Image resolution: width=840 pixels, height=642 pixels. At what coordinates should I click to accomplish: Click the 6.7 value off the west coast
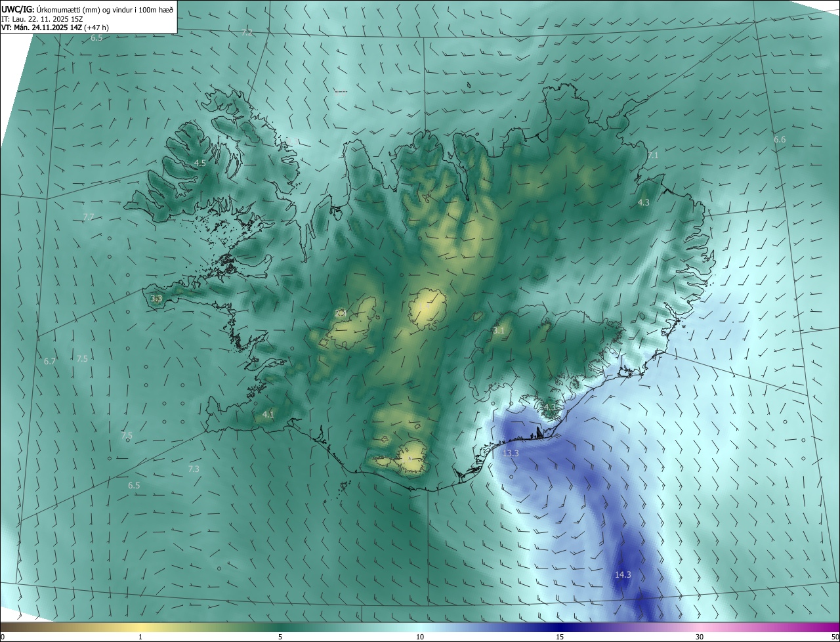pos(50,361)
